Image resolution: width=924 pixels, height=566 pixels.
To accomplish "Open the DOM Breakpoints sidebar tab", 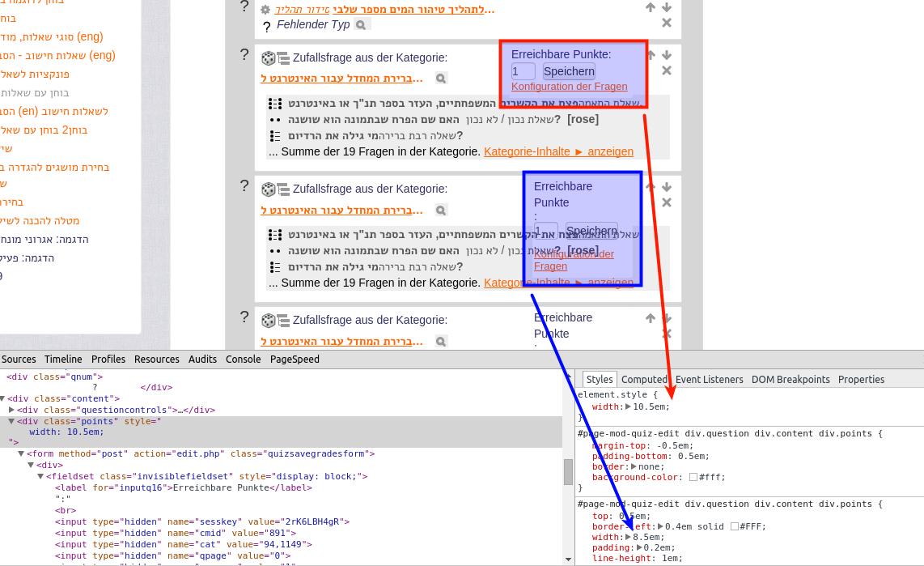I will [x=790, y=380].
